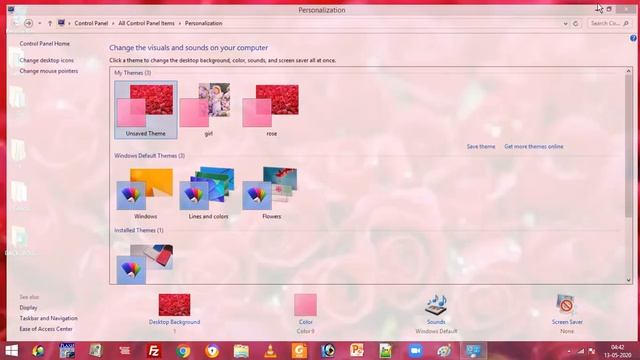
Task: Select the installed theme under Installed Themes
Action: click(x=145, y=263)
